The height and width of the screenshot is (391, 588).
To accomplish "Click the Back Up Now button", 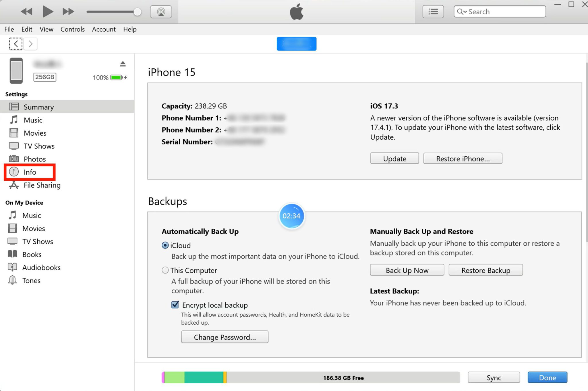I will tap(407, 270).
